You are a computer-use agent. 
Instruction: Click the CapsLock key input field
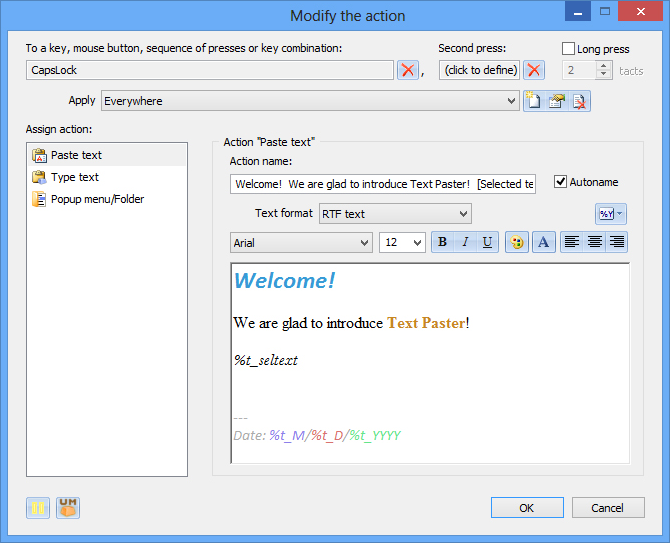click(x=210, y=70)
